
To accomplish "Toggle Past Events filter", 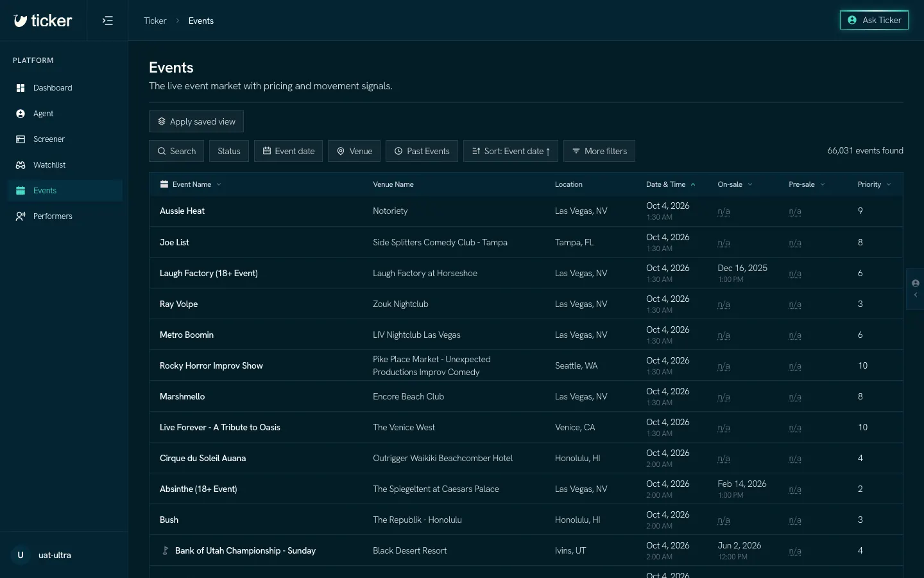I will (x=422, y=151).
